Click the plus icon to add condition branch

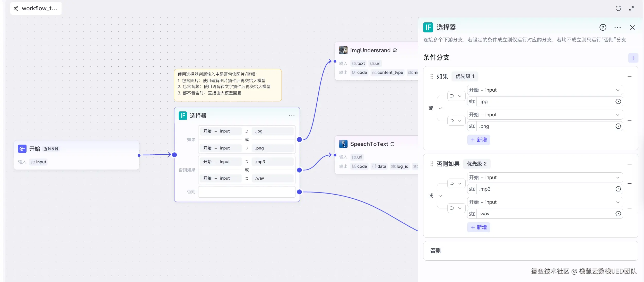[633, 58]
